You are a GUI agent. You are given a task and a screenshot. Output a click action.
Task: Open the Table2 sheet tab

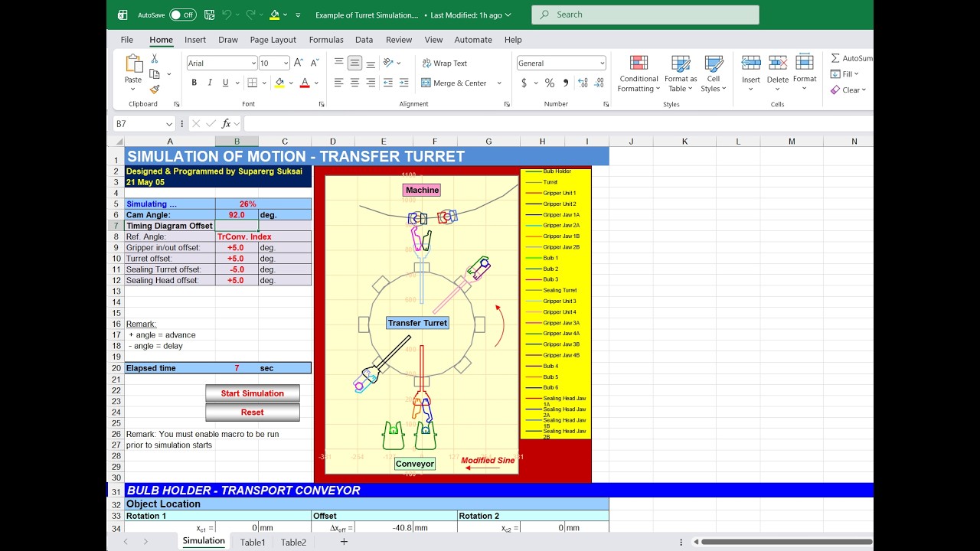293,542
